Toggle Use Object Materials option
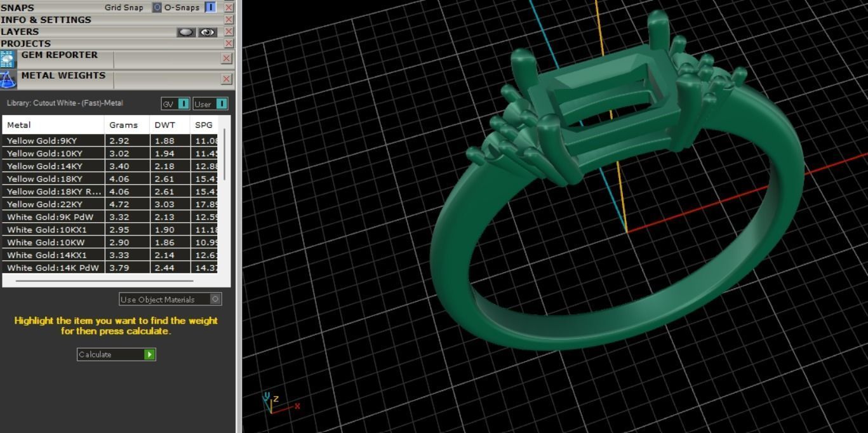The width and height of the screenshot is (868, 433). (x=170, y=299)
